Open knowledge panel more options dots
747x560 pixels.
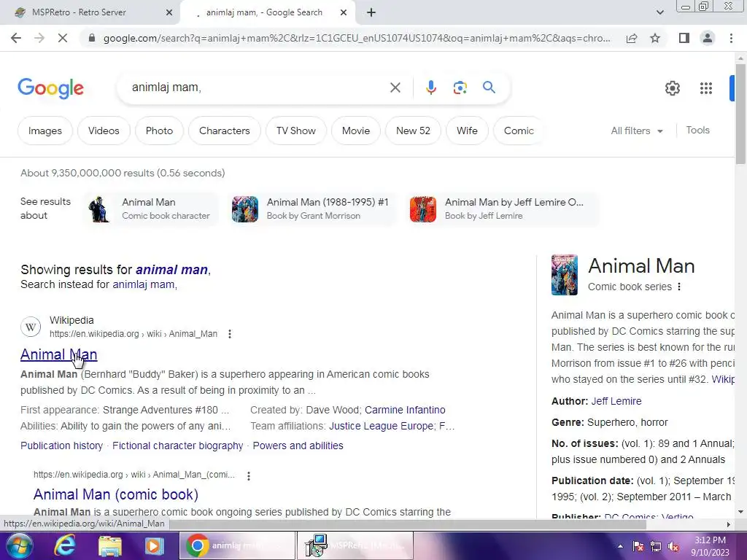tap(679, 287)
